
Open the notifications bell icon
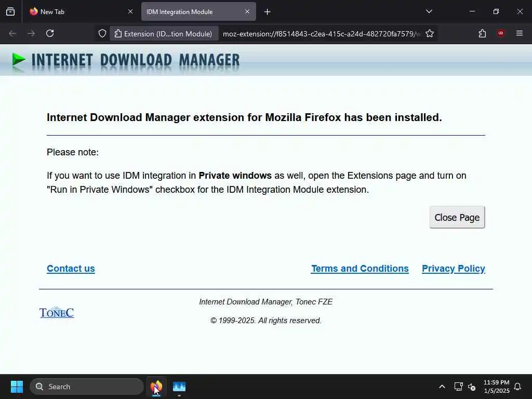point(518,387)
